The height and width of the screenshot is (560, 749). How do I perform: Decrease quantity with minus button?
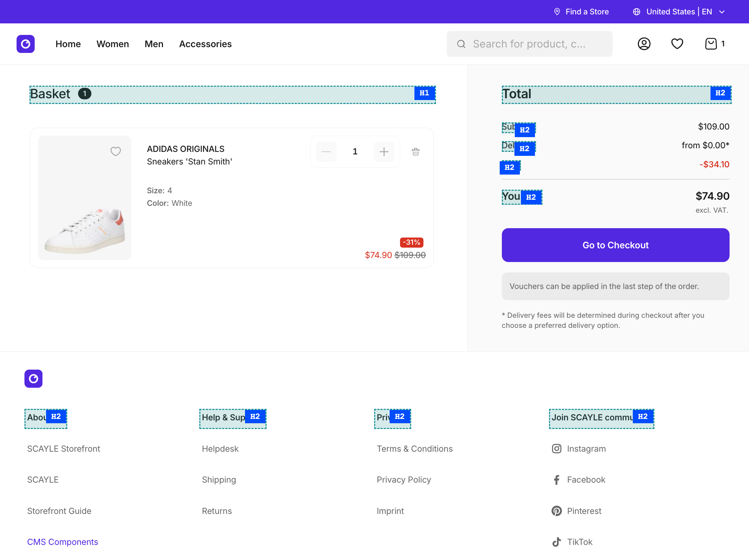coord(326,152)
